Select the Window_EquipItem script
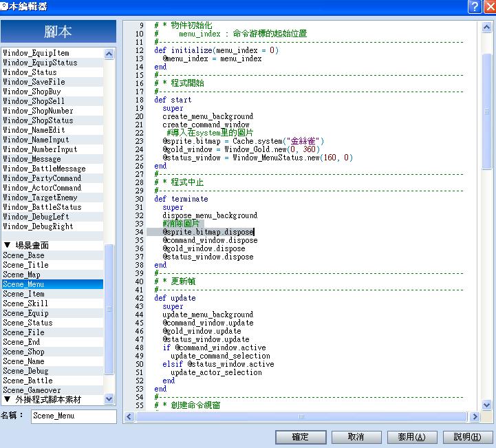This screenshot has width=496, height=448. point(52,53)
